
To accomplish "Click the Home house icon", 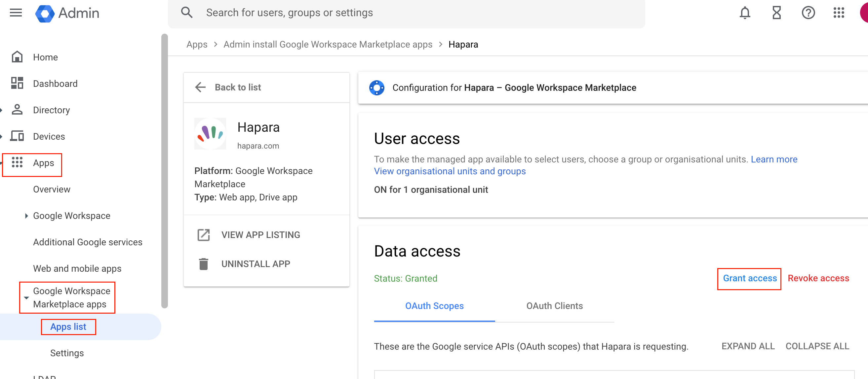I will [x=17, y=57].
